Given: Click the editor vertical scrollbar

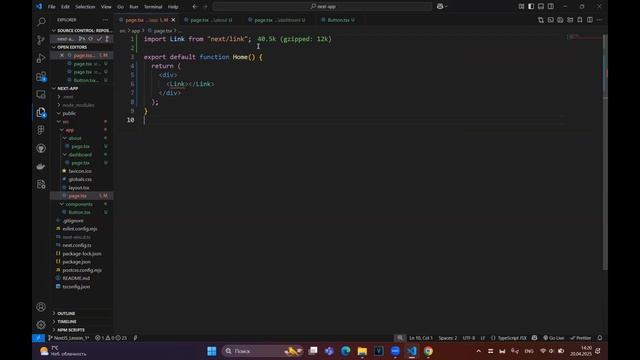Looking at the screenshot, I should 605,152.
